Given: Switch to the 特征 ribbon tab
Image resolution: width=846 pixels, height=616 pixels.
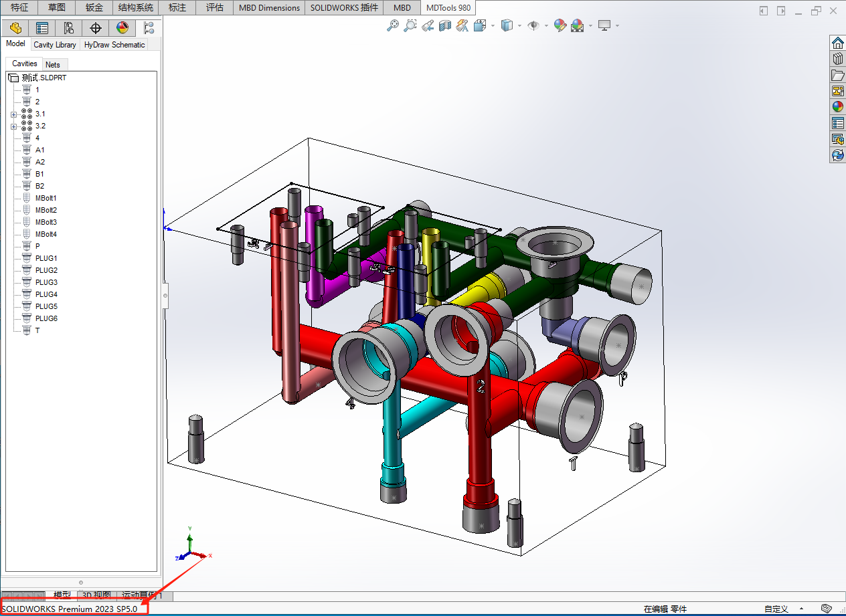Looking at the screenshot, I should point(19,8).
